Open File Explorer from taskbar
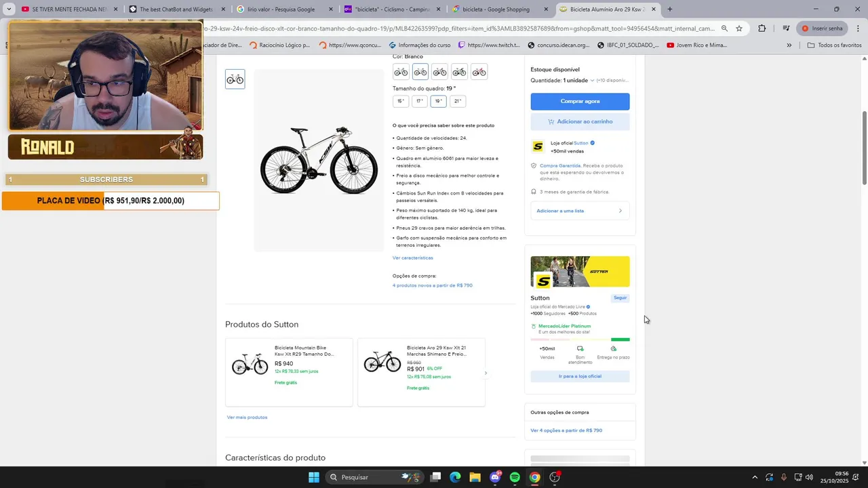Image resolution: width=868 pixels, height=488 pixels. pos(475,477)
